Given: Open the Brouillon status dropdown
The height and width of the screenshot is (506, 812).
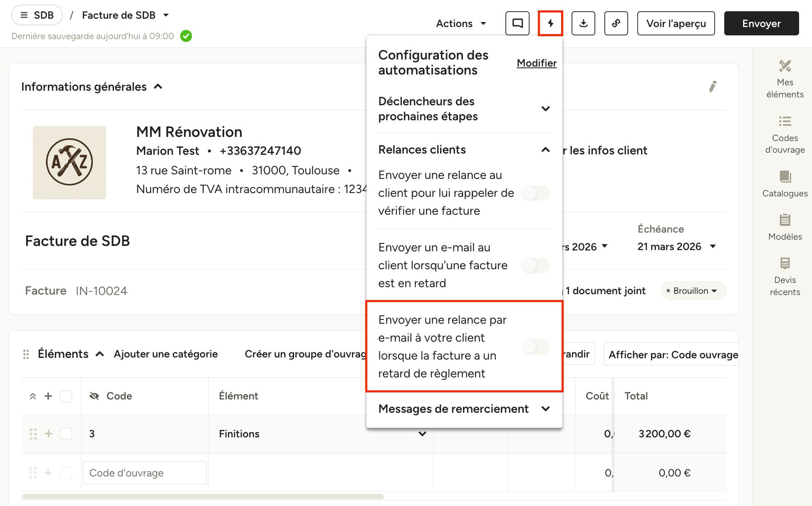Looking at the screenshot, I should pyautogui.click(x=693, y=291).
